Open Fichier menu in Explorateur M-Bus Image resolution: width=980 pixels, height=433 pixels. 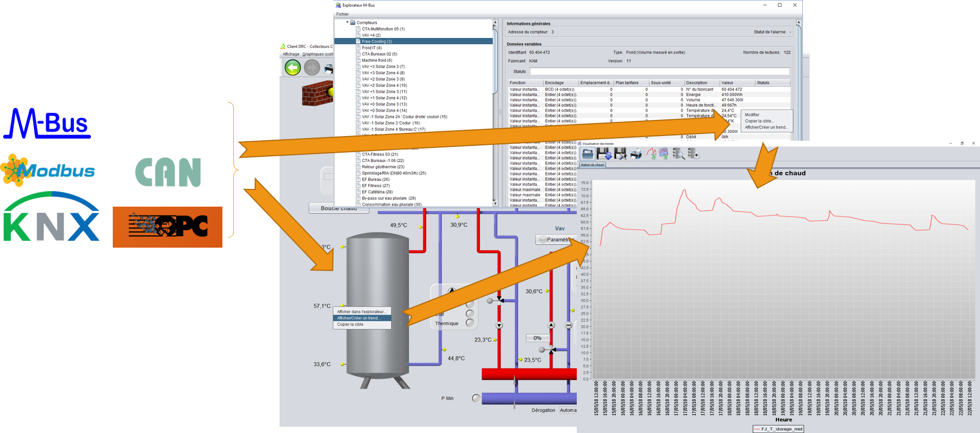click(x=342, y=14)
